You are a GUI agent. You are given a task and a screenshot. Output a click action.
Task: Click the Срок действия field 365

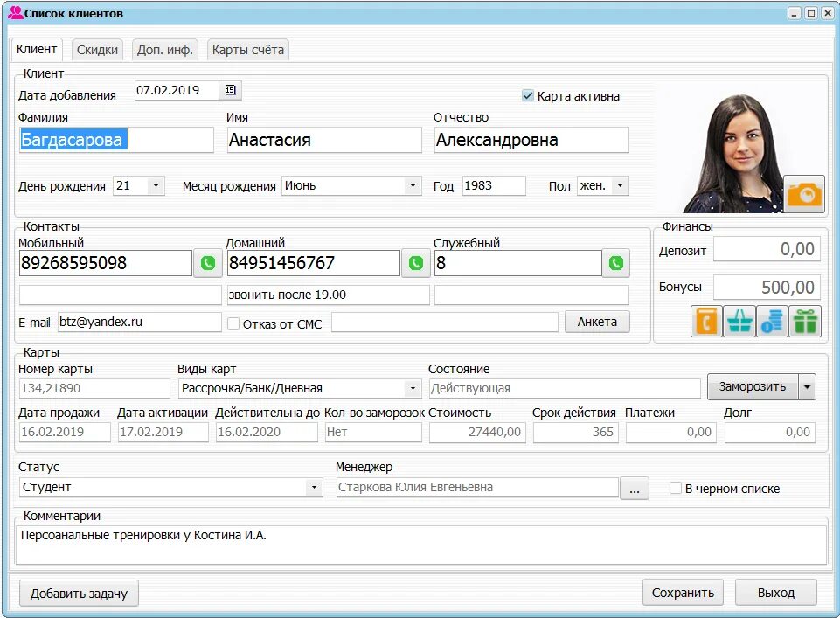tap(576, 432)
